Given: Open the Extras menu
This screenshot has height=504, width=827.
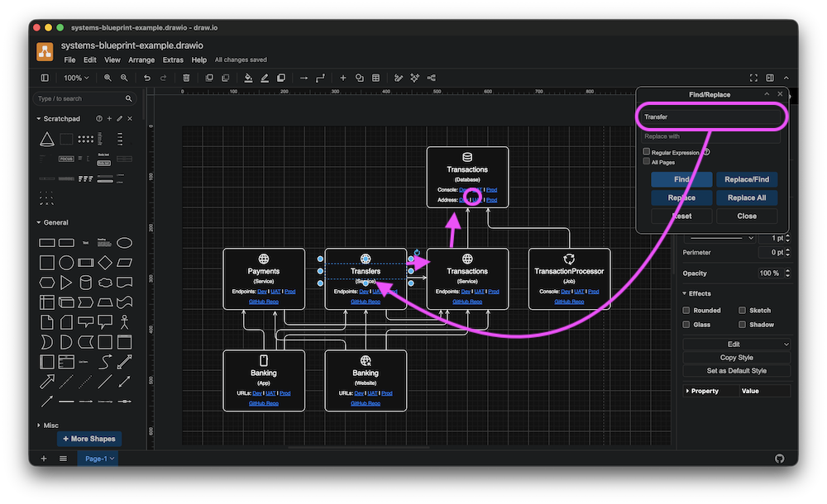Looking at the screenshot, I should [x=173, y=60].
